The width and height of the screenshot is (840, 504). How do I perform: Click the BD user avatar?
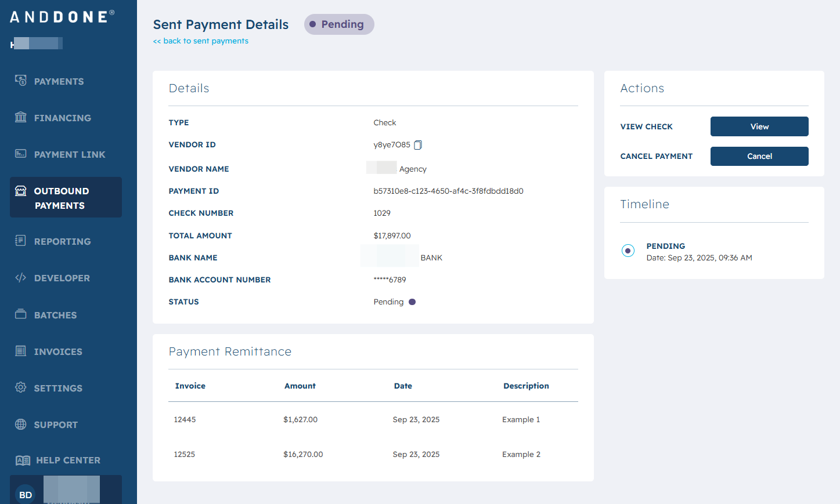pos(26,495)
